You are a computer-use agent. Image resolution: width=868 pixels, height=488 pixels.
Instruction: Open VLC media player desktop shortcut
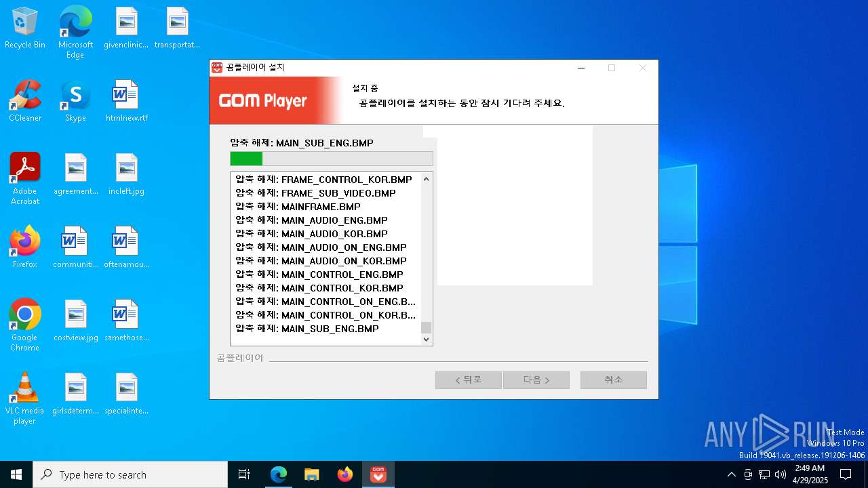coord(25,399)
